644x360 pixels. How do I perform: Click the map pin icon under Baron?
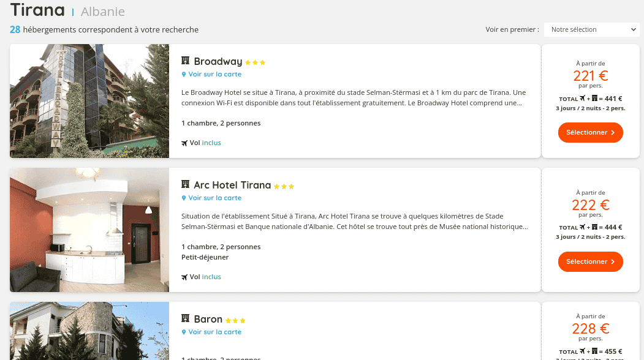point(184,332)
